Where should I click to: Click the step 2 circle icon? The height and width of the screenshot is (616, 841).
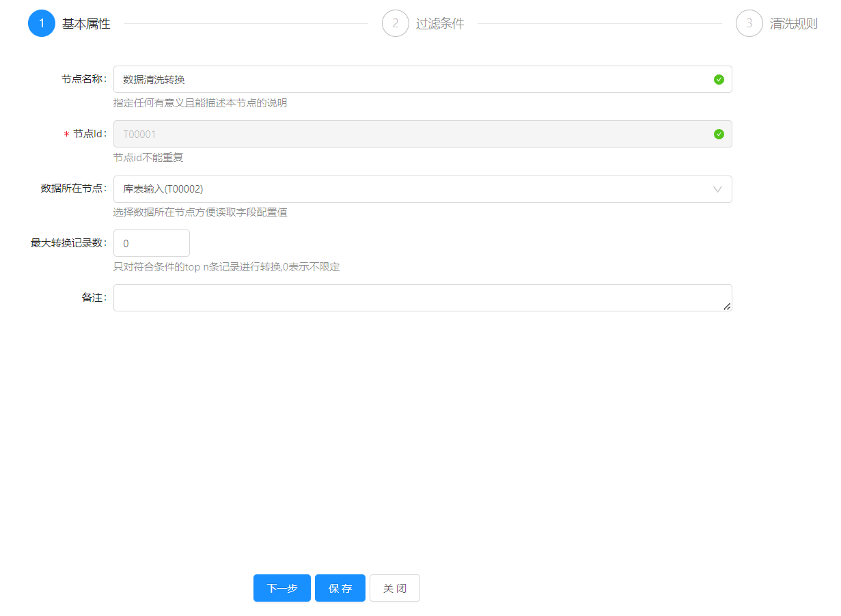[396, 23]
